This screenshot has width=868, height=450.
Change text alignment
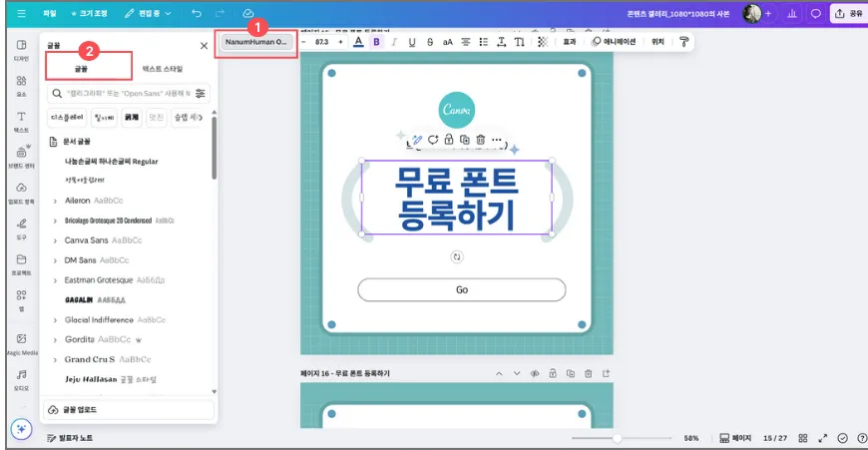click(x=466, y=42)
